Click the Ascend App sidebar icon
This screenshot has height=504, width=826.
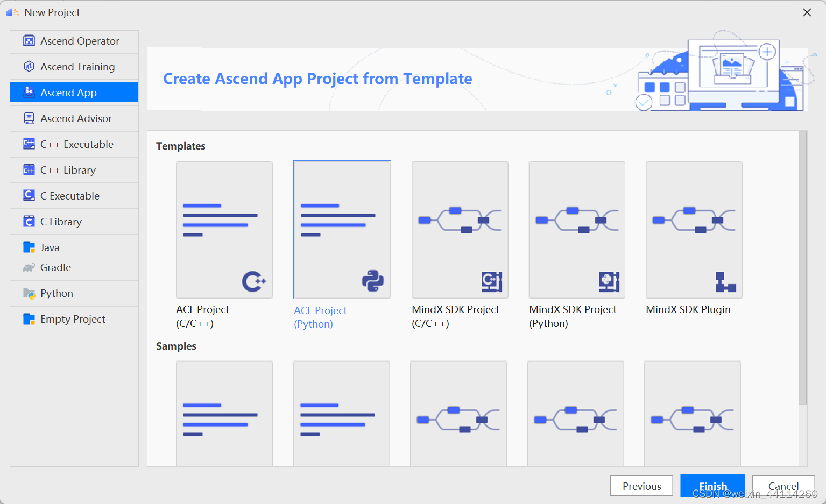coord(29,93)
